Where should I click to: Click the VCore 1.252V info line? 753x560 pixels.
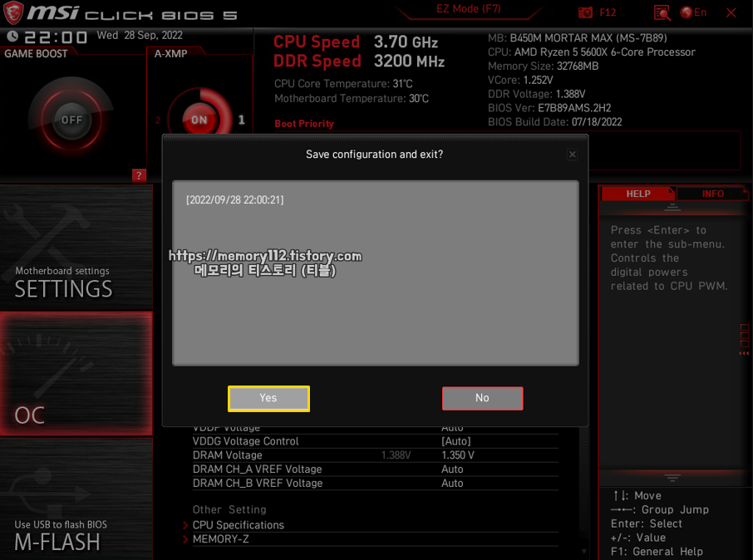(520, 80)
